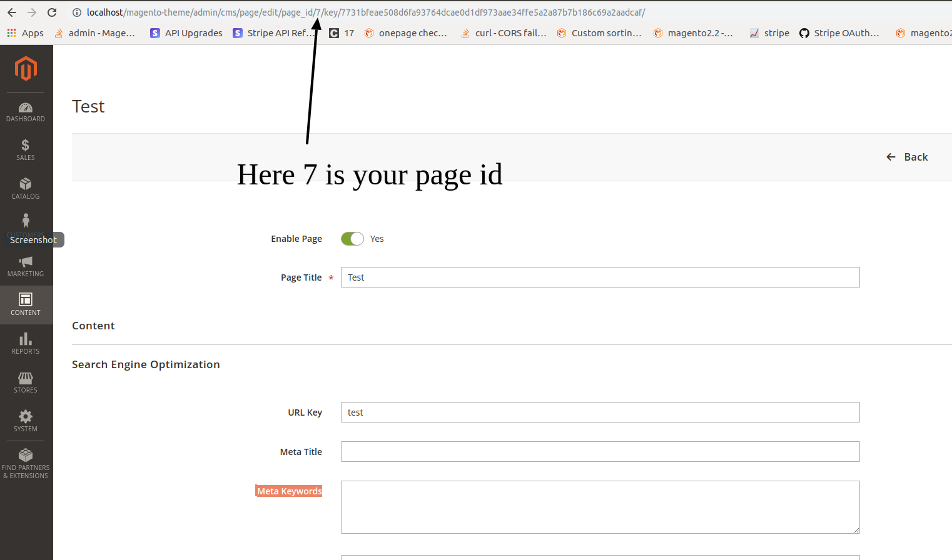This screenshot has width=952, height=560.
Task: Click the site info padlock icon
Action: pyautogui.click(x=76, y=12)
